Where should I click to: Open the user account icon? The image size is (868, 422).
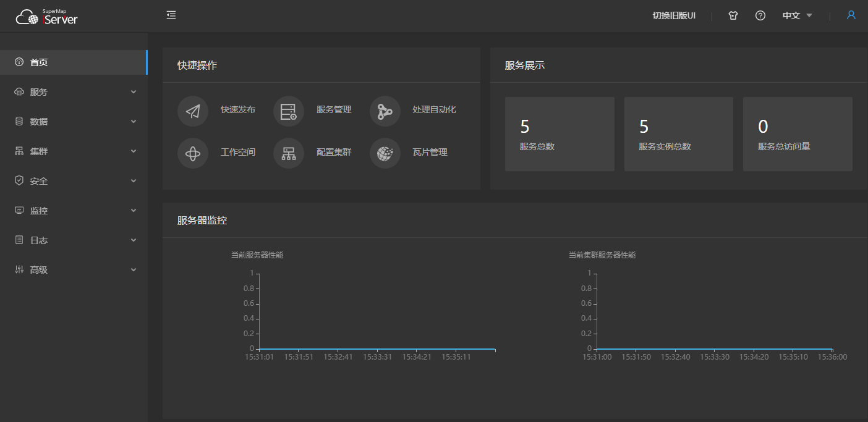click(x=851, y=15)
